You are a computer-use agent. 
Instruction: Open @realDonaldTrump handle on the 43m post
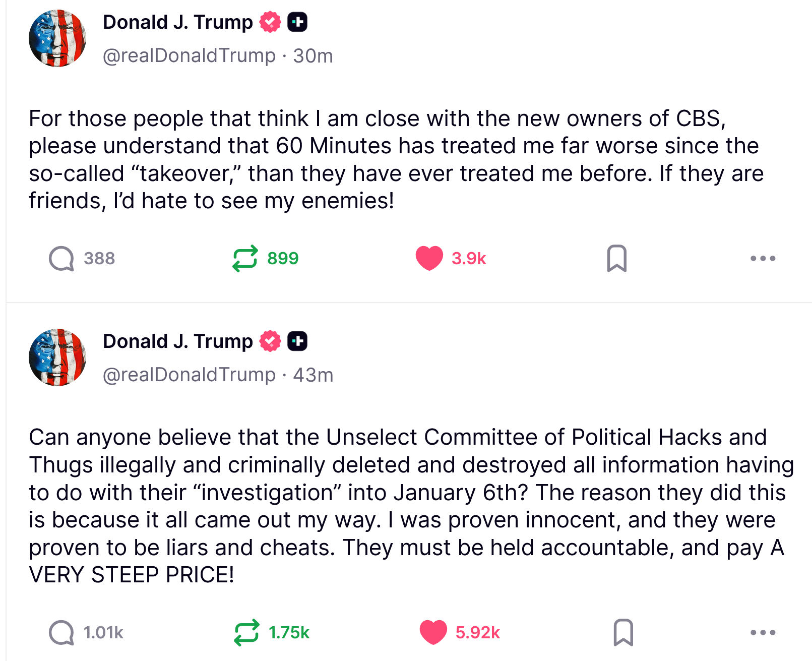pos(189,375)
